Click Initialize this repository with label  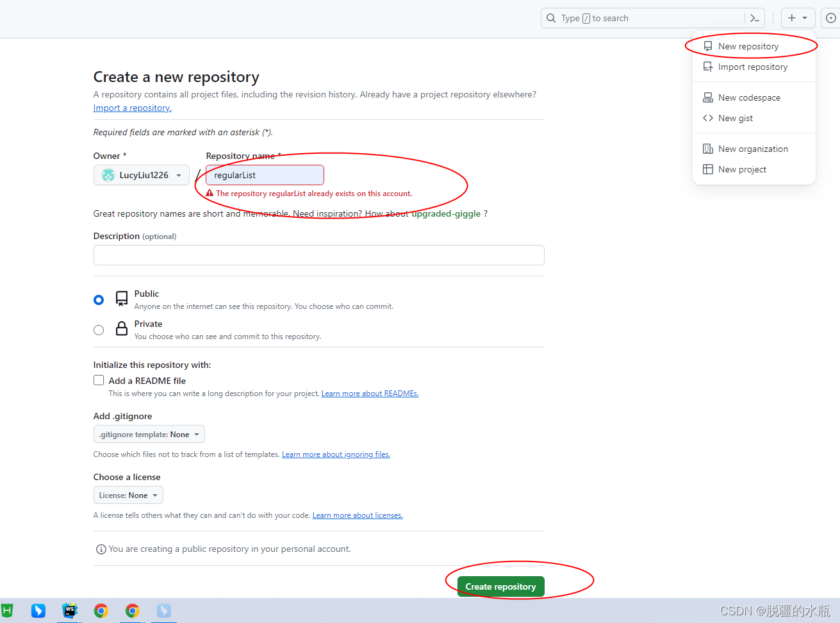(152, 365)
